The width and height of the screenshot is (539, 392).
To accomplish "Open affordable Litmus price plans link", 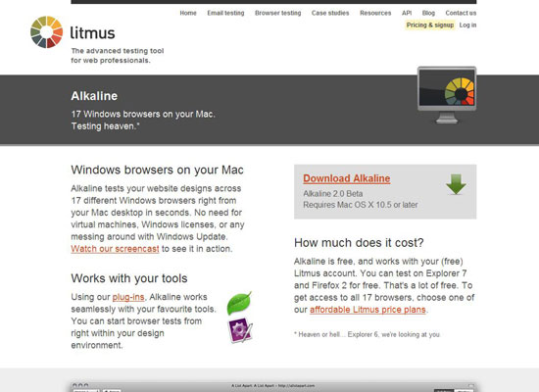I will point(367,310).
